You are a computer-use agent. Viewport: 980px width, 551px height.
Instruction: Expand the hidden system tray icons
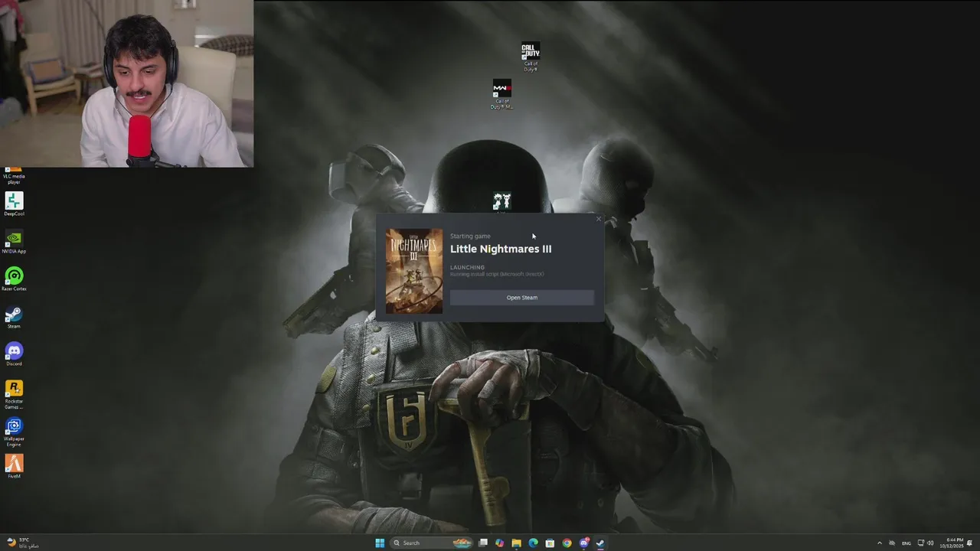click(879, 543)
